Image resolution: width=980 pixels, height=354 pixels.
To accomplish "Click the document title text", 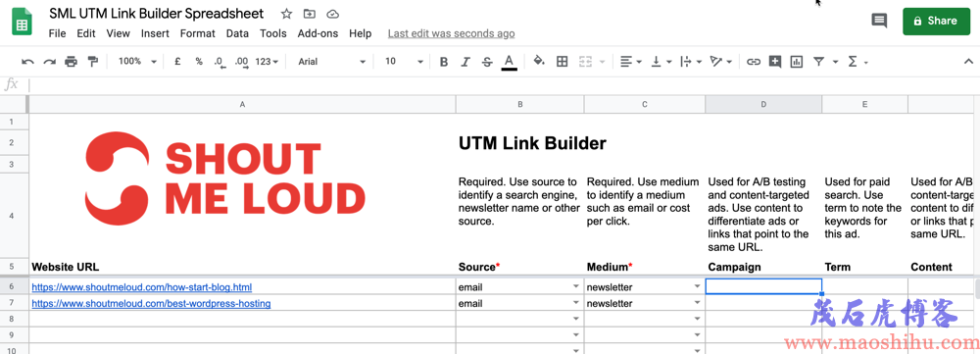I will click(x=157, y=13).
